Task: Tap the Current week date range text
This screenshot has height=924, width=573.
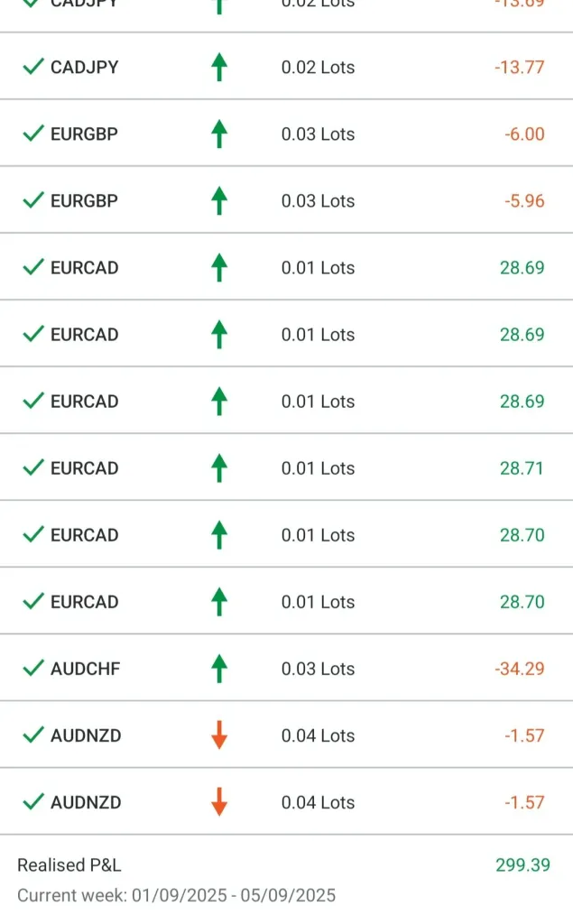Action: coord(176,895)
